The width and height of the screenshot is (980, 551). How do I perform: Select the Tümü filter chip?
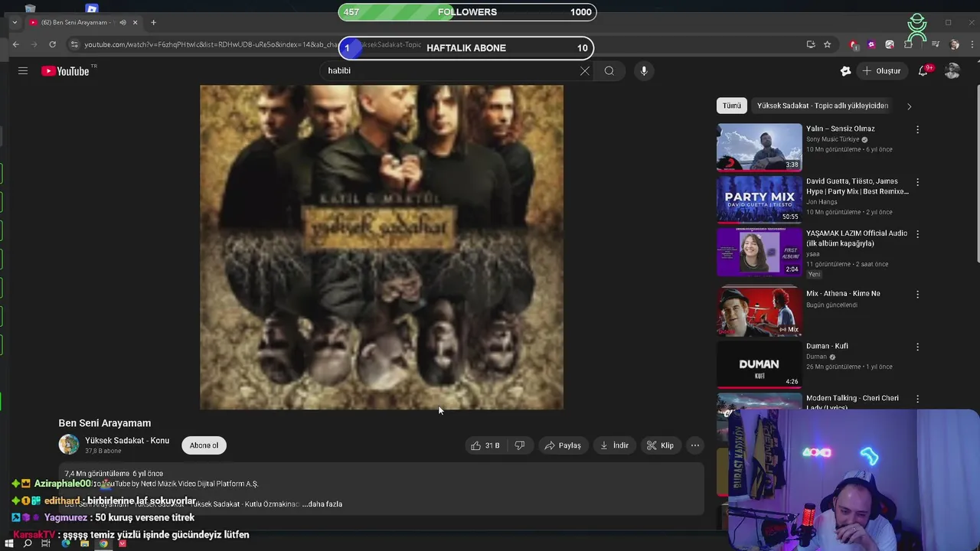tap(732, 106)
